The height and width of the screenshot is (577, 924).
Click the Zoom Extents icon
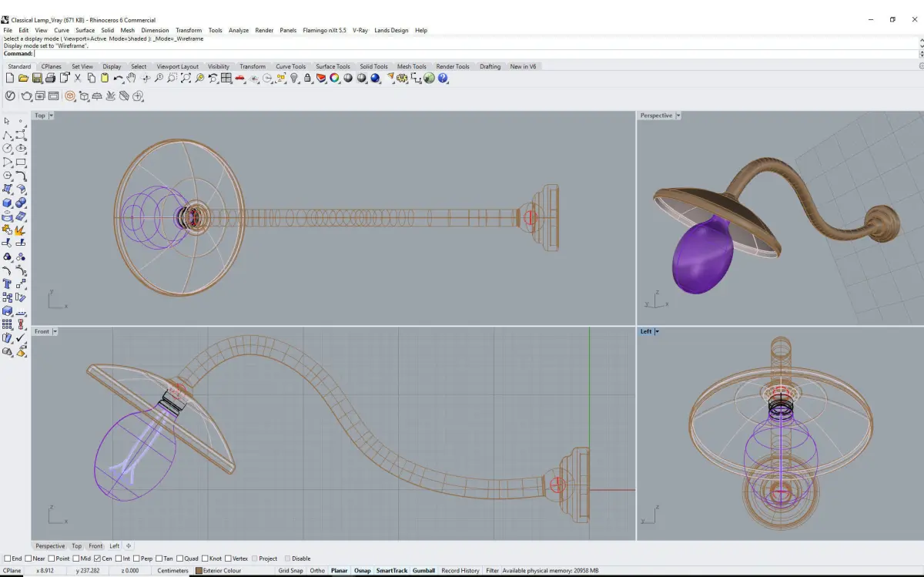click(186, 78)
